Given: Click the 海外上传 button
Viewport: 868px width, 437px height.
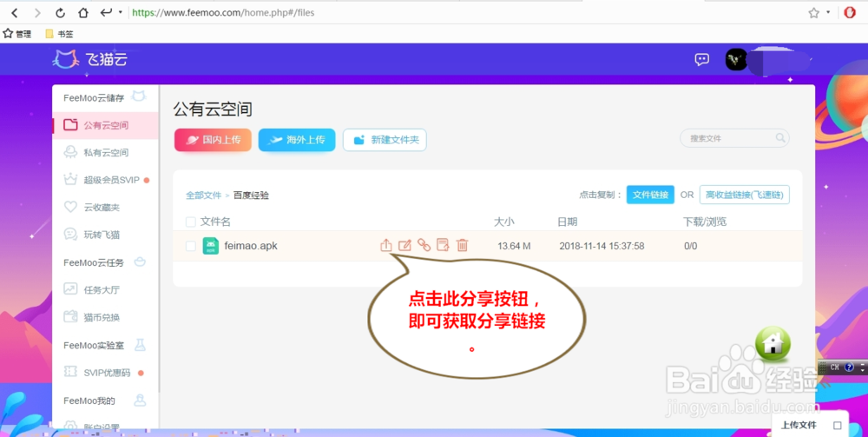Looking at the screenshot, I should (297, 140).
